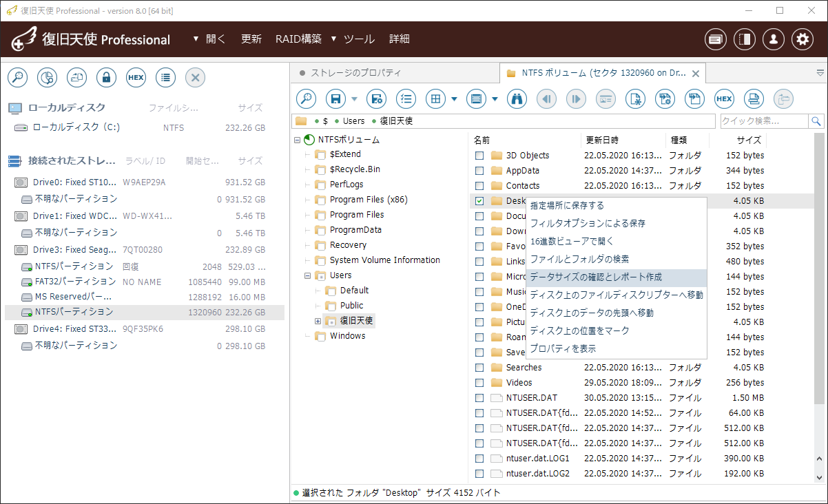Click the message card icon in header
The height and width of the screenshot is (504, 828).
[716, 39]
